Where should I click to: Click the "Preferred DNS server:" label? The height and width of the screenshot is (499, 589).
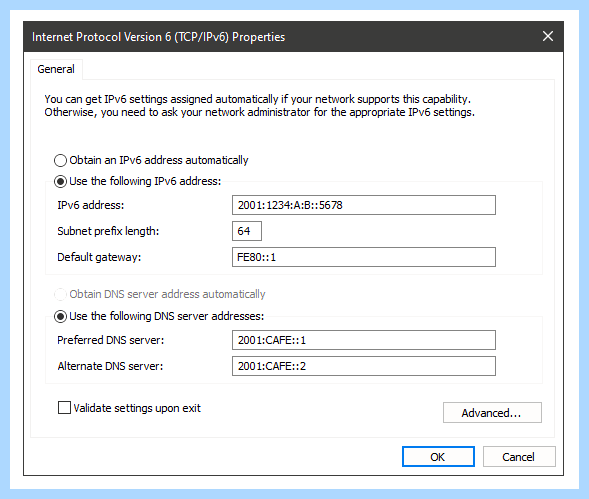coord(111,340)
